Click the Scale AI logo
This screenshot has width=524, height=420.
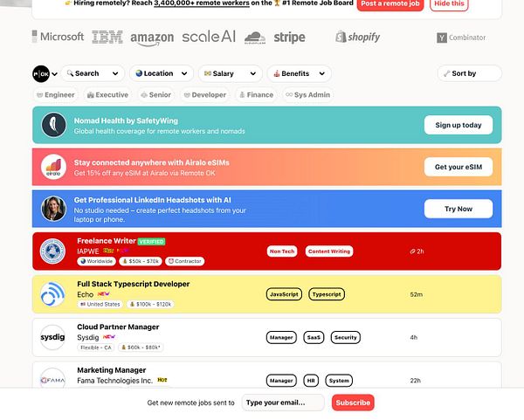209,37
